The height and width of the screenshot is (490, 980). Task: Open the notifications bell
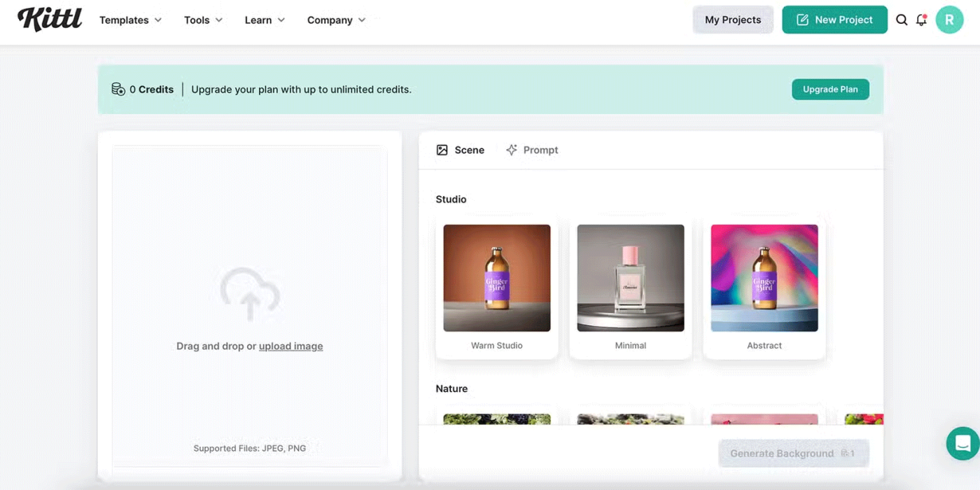921,20
